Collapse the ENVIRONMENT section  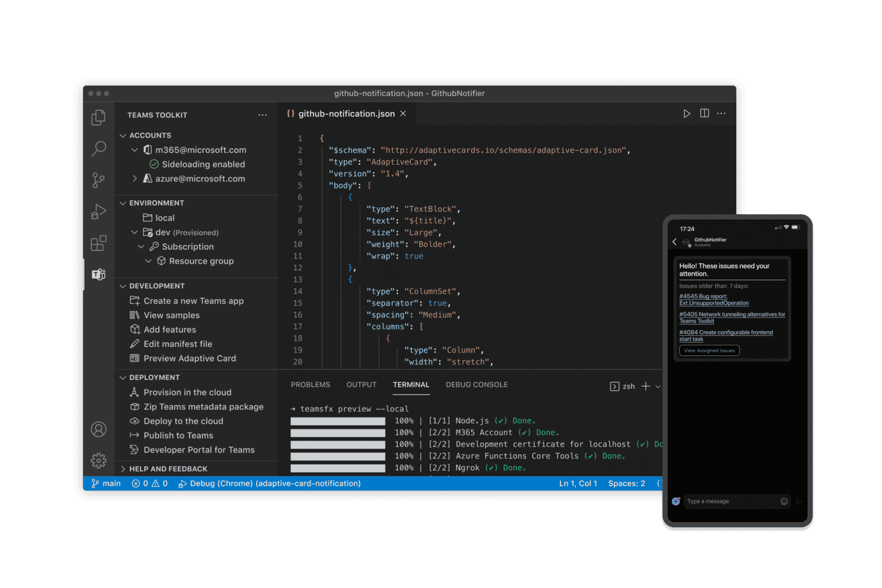122,203
